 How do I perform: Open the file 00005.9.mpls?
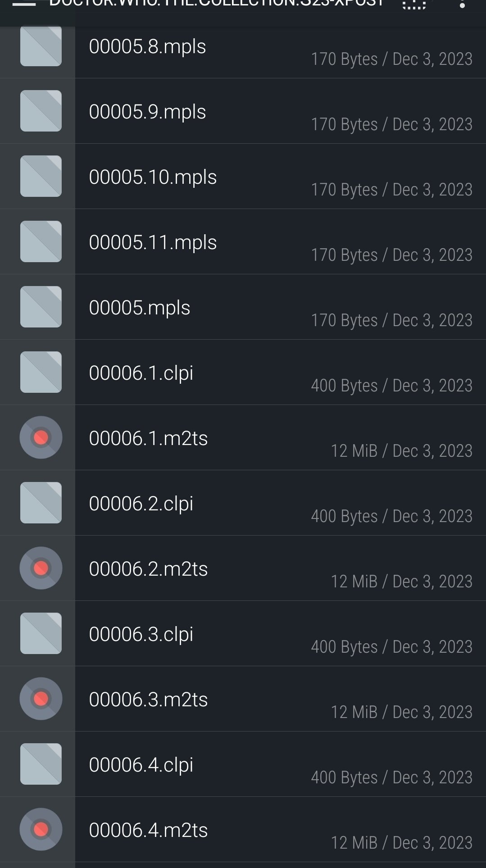pyautogui.click(x=147, y=112)
